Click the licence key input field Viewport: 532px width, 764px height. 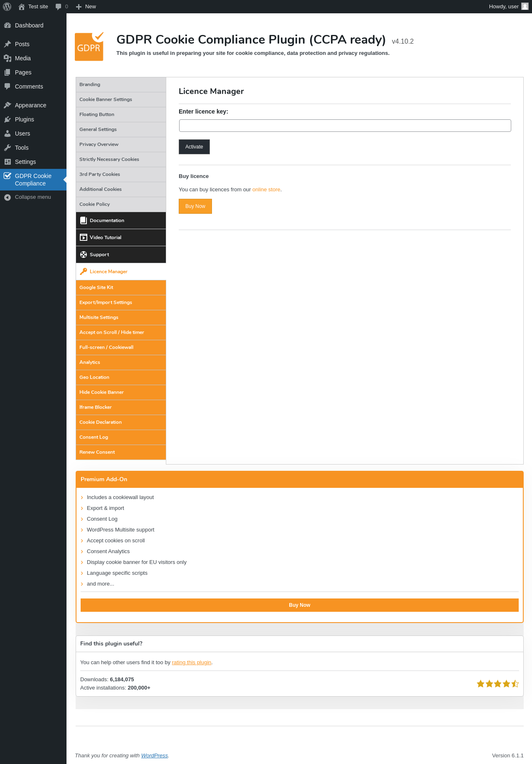345,126
